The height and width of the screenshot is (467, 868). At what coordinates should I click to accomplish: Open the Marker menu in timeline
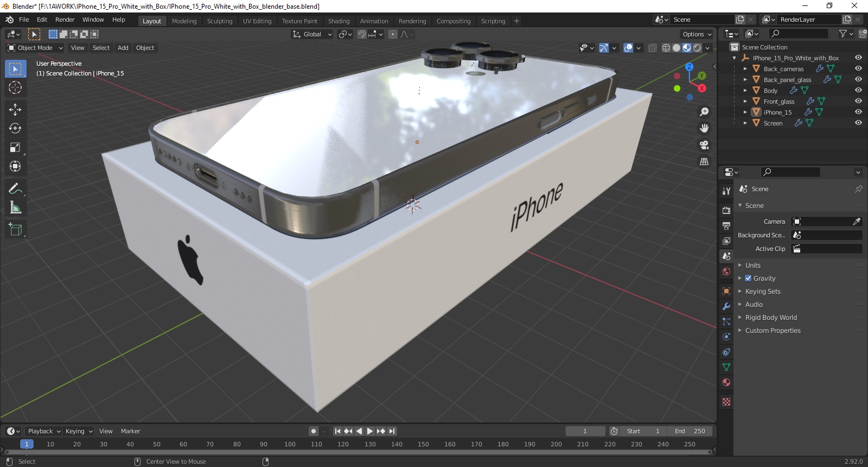pos(130,431)
